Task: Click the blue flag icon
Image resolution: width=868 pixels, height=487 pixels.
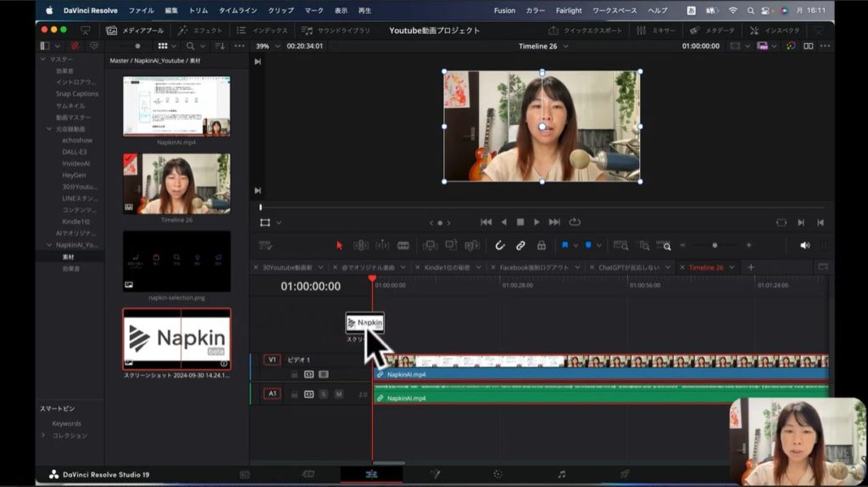Action: tap(564, 245)
